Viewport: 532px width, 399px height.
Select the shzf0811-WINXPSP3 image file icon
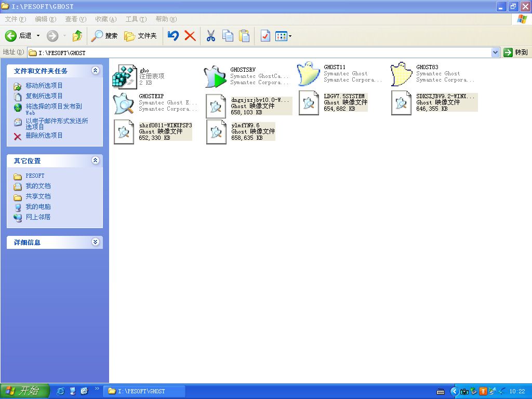(x=124, y=131)
